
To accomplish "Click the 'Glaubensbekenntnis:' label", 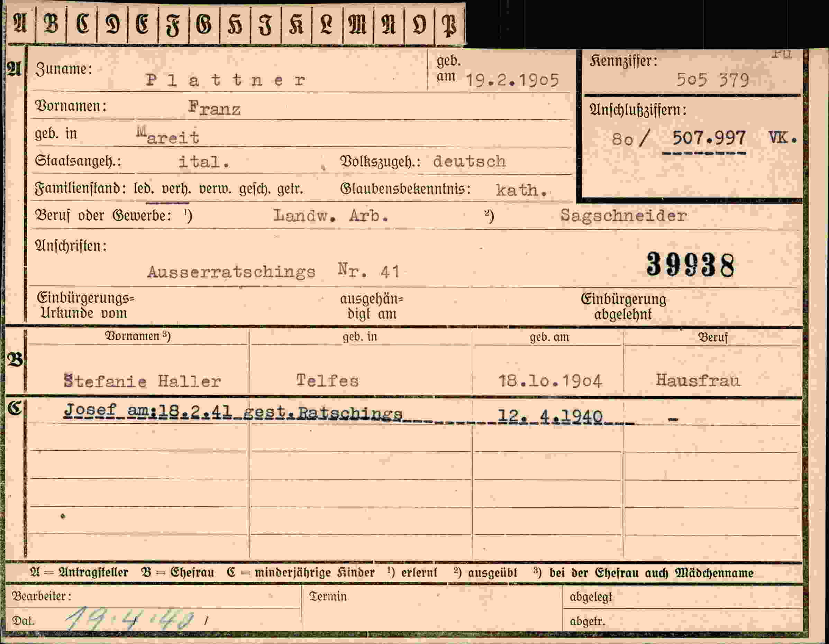I will pyautogui.click(x=406, y=188).
